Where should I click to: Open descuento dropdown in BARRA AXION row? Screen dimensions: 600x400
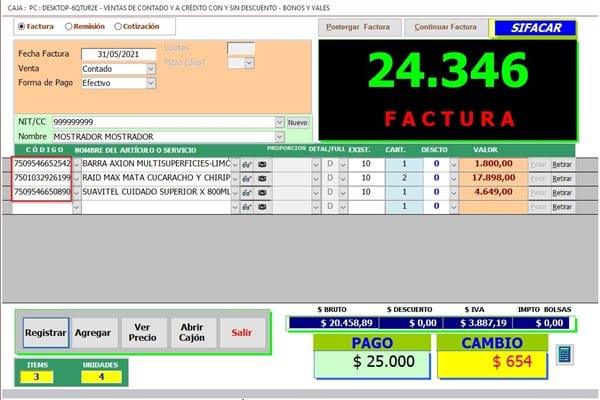(x=454, y=165)
